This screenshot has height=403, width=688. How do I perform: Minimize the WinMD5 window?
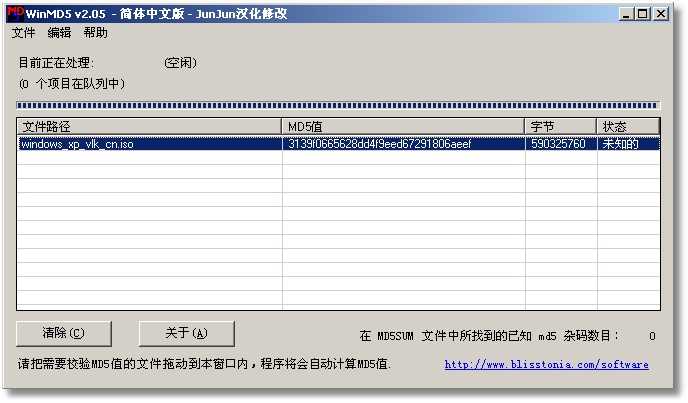pos(626,14)
